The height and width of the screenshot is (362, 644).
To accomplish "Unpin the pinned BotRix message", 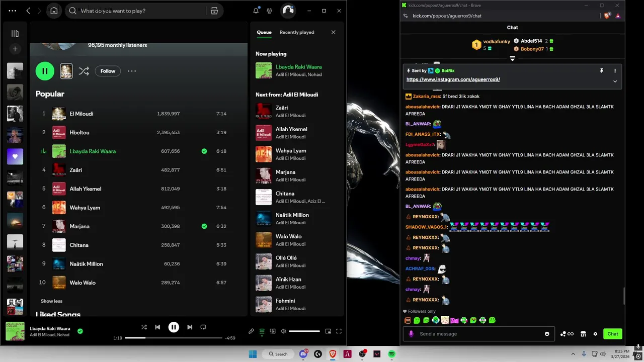I will click(x=601, y=71).
